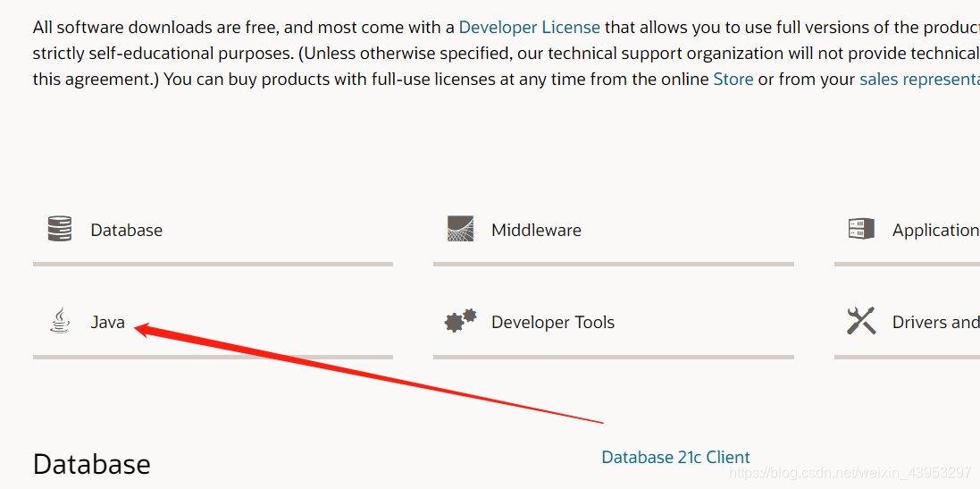980x489 pixels.
Task: Go to the online Store link
Action: tap(733, 80)
